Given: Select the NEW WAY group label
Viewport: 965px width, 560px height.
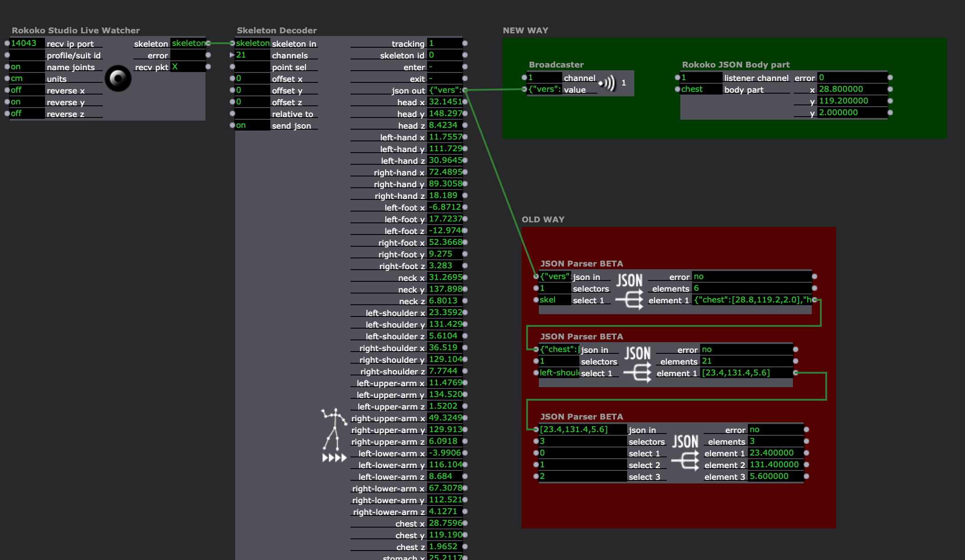Looking at the screenshot, I should tap(525, 31).
